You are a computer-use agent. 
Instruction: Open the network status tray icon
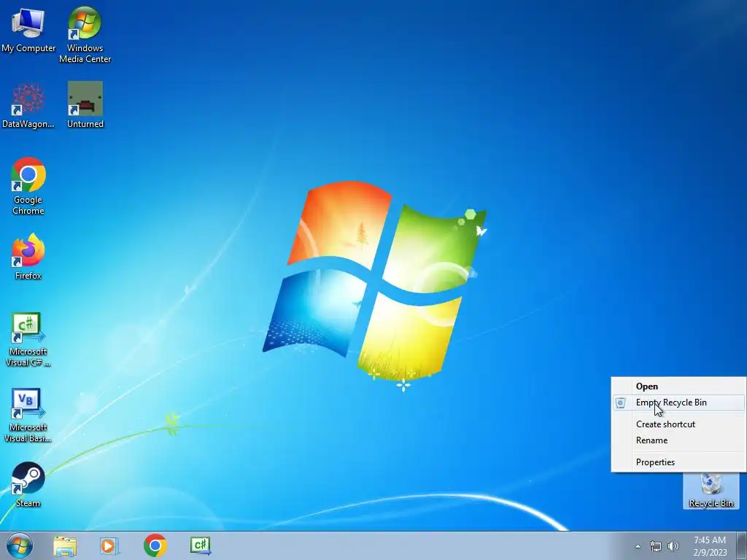point(656,547)
